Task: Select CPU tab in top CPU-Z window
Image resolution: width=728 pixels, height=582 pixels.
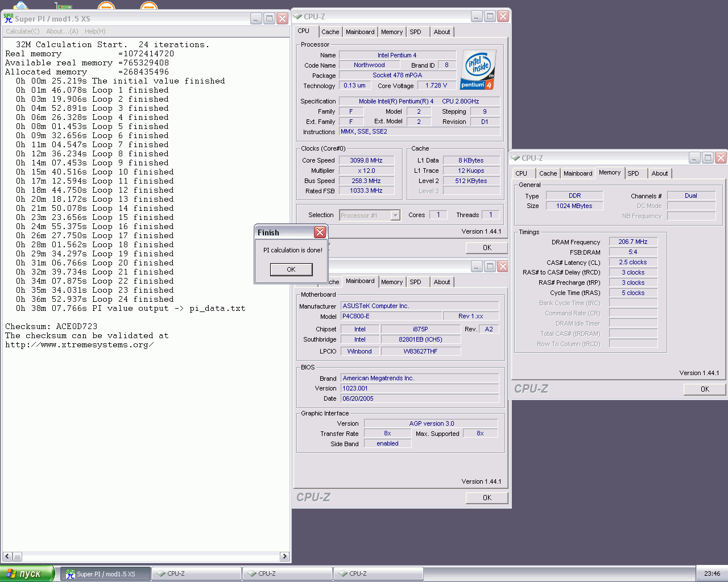Action: 304,31
